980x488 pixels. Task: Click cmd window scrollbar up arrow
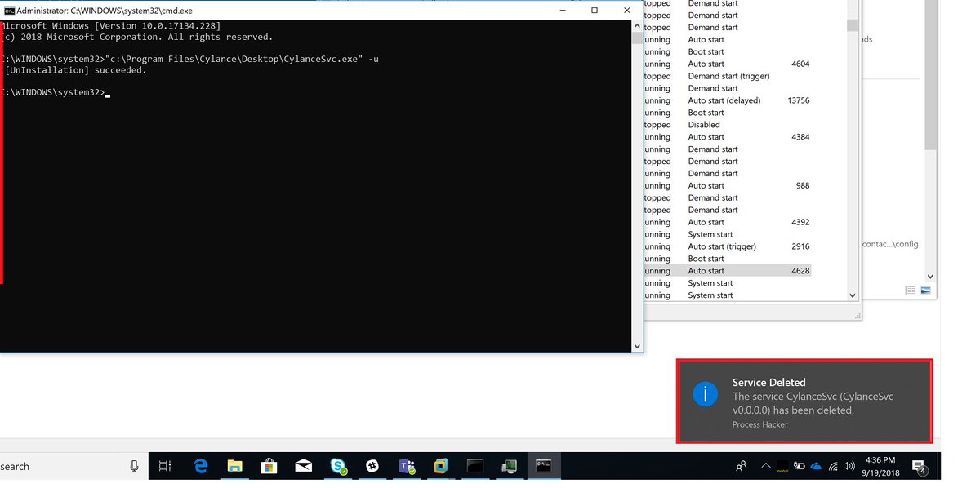click(x=638, y=26)
